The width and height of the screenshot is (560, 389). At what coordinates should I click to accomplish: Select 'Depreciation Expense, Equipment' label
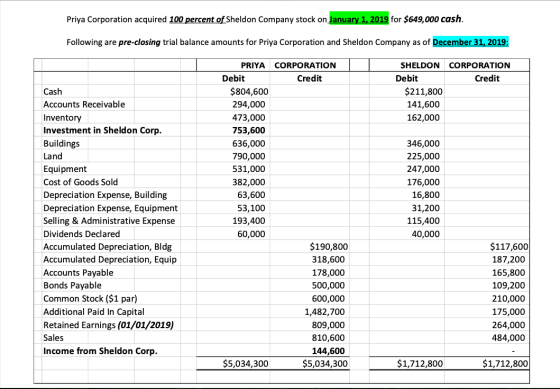click(x=110, y=208)
